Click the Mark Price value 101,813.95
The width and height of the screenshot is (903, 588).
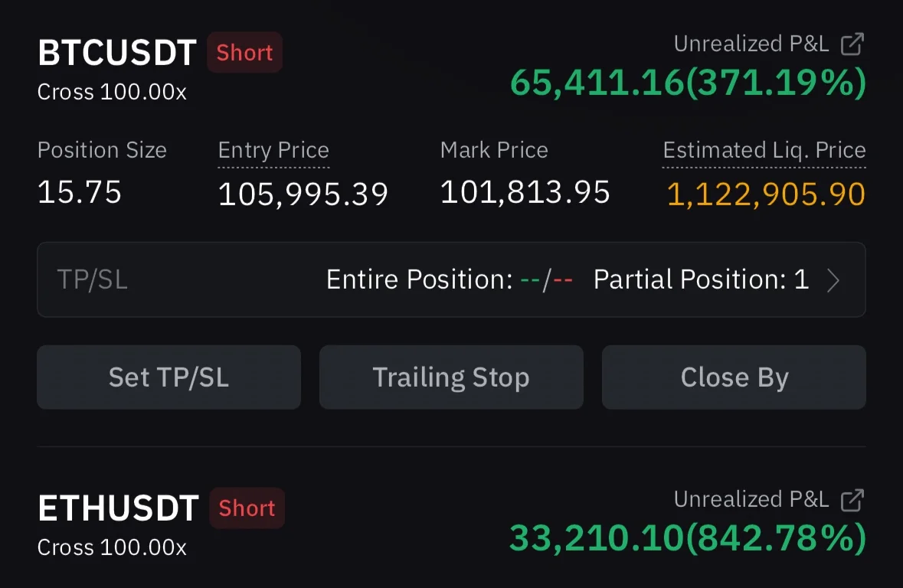pos(525,192)
